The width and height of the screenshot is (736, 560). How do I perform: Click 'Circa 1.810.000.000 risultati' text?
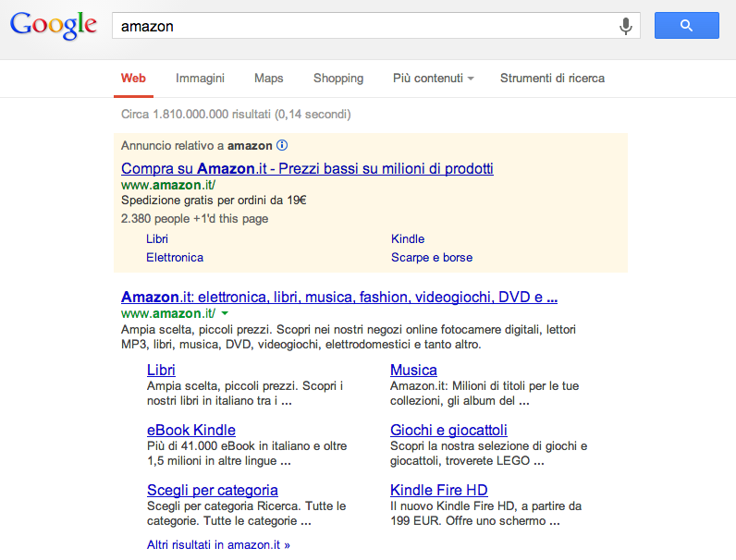(196, 114)
